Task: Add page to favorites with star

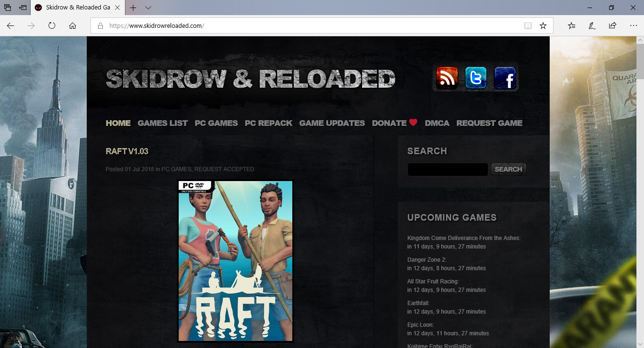Action: [x=543, y=25]
